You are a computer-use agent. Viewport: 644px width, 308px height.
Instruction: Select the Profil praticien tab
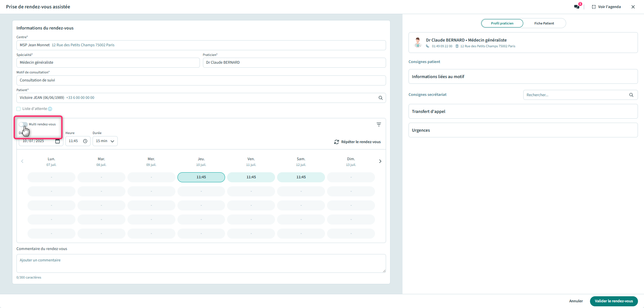point(502,23)
